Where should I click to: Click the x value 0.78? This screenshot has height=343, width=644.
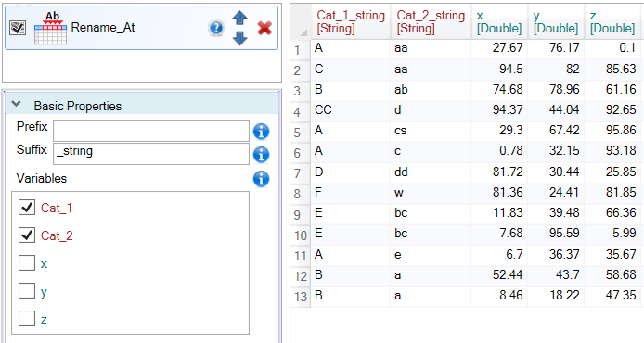point(499,151)
